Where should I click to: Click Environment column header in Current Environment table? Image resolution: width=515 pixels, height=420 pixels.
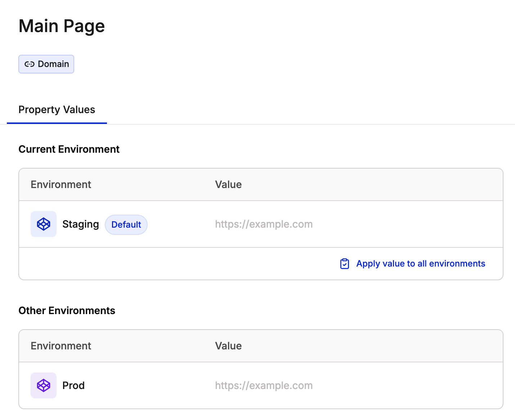pos(61,184)
